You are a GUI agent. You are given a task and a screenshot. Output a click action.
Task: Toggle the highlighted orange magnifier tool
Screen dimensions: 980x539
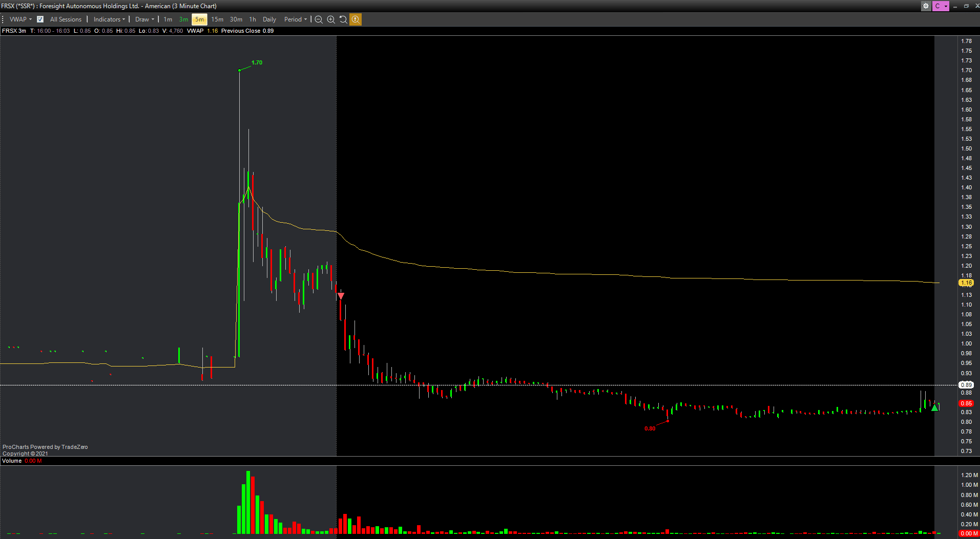coord(356,19)
